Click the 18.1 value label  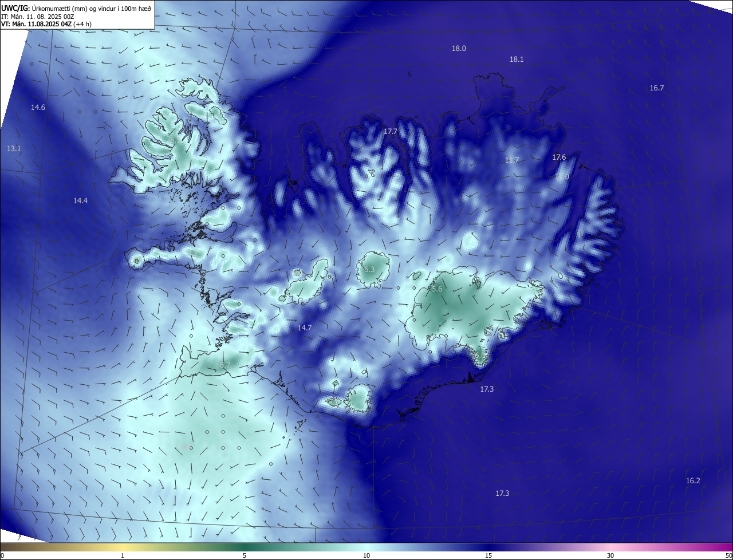click(x=517, y=60)
